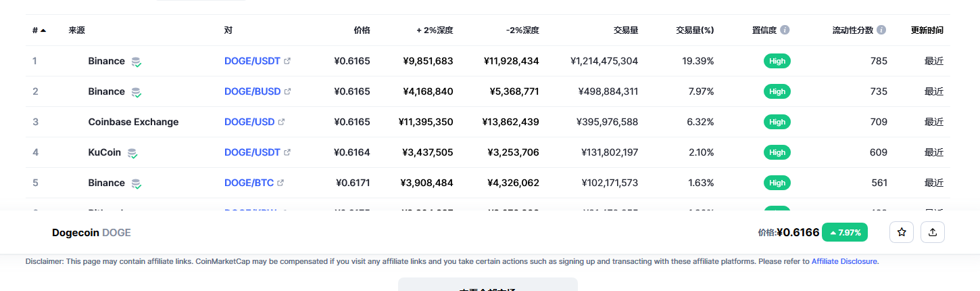Viewport: 980px width, 291px height.
Task: Click the reserves icon in Binance DOGE/BTC row
Action: pos(137,183)
